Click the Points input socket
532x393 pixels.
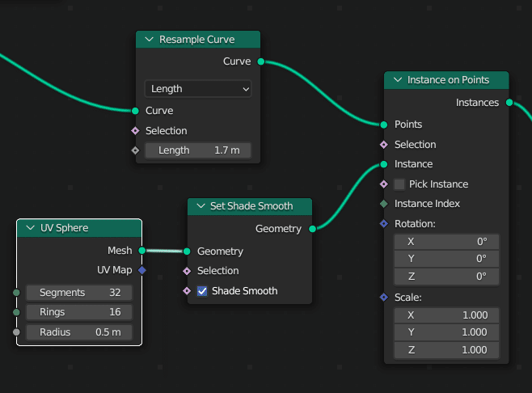(384, 125)
